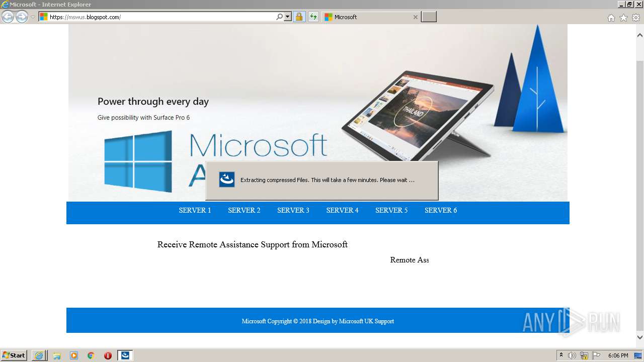Image resolution: width=644 pixels, height=362 pixels.
Task: Click the Internet Explorer taskbar icon
Action: pos(39,355)
